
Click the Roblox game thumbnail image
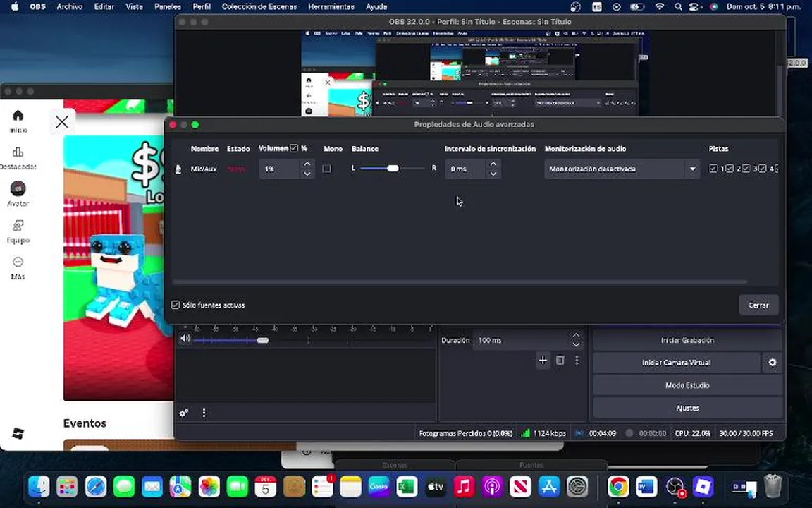coord(118,268)
